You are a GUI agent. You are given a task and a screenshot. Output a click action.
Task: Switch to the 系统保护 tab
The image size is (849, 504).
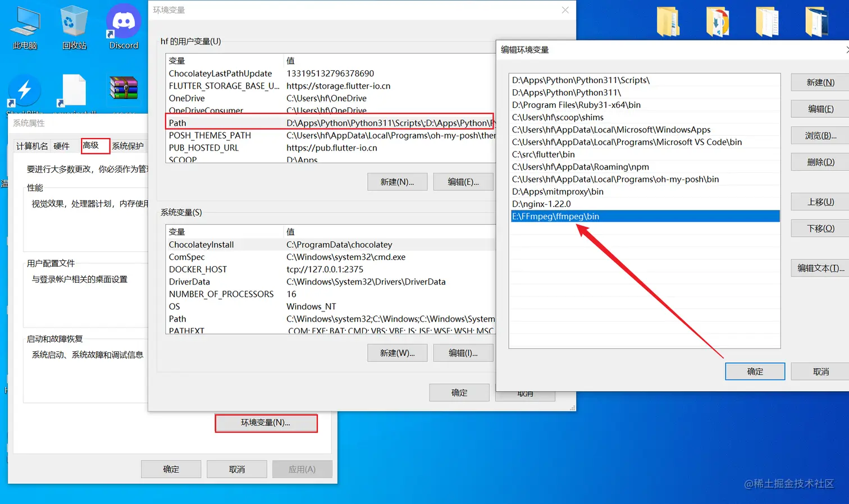[x=128, y=146]
